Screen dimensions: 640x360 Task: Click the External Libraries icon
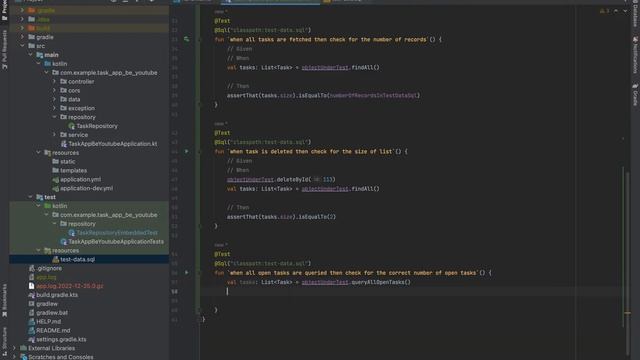click(23, 348)
